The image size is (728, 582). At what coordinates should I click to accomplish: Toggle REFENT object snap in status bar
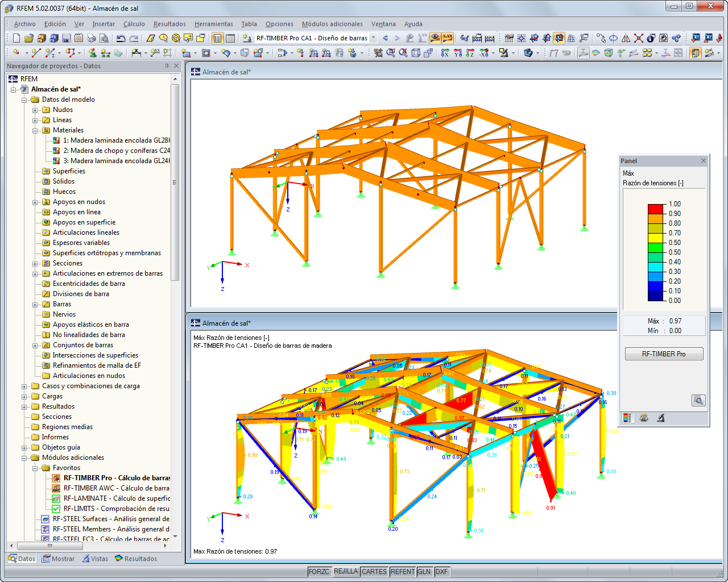[x=403, y=572]
